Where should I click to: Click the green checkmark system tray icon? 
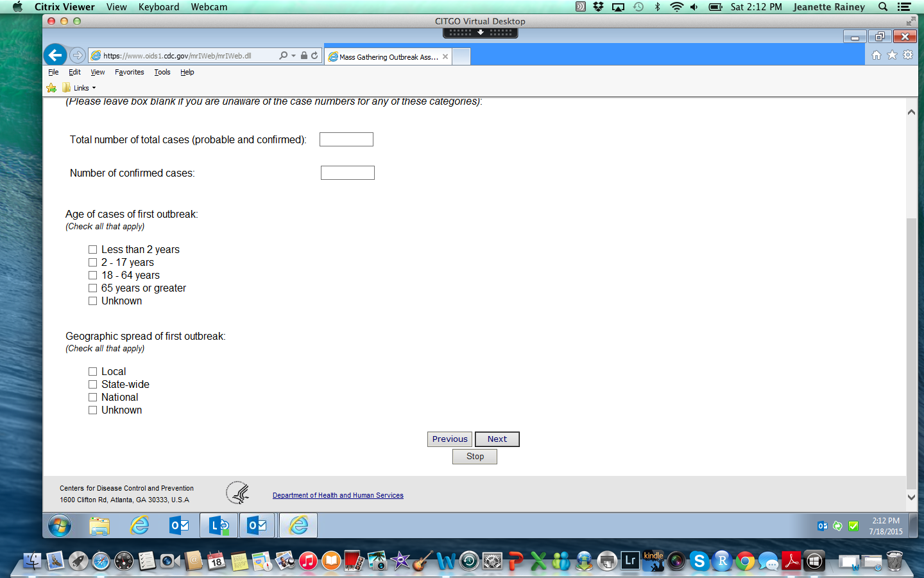tap(853, 526)
